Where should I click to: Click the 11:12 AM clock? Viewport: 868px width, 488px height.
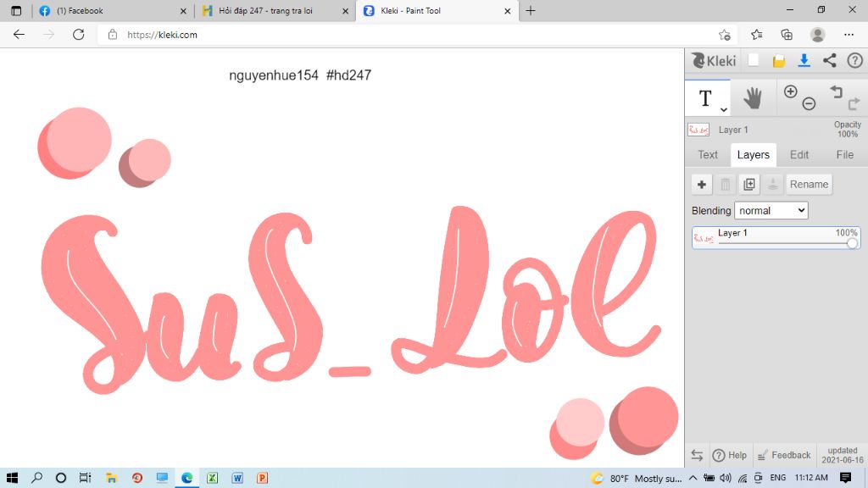811,478
